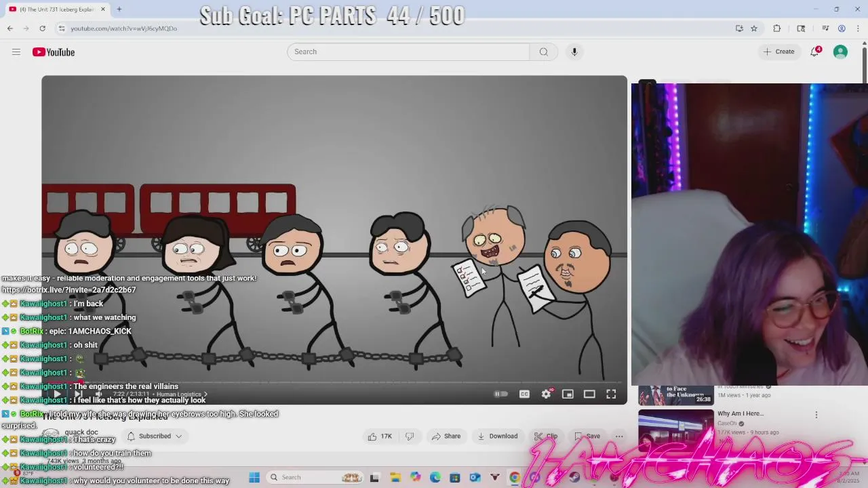Open the YouTube notifications bell

point(815,52)
